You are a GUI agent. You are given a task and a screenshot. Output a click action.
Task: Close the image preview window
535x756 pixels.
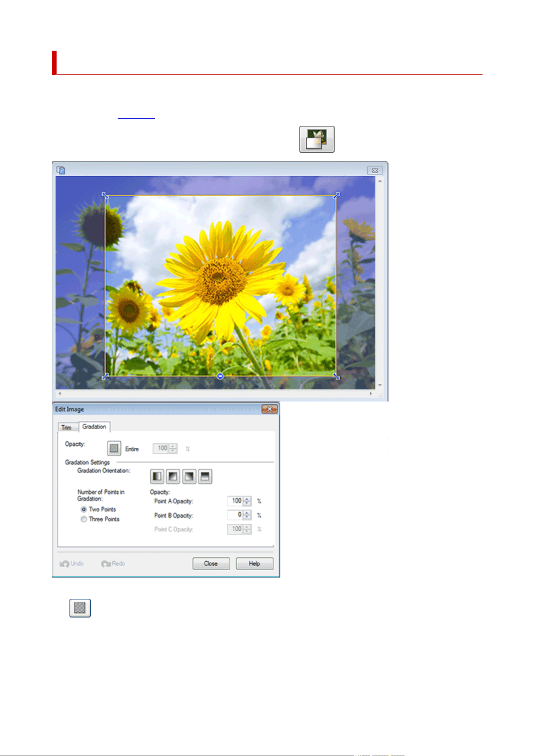point(375,170)
